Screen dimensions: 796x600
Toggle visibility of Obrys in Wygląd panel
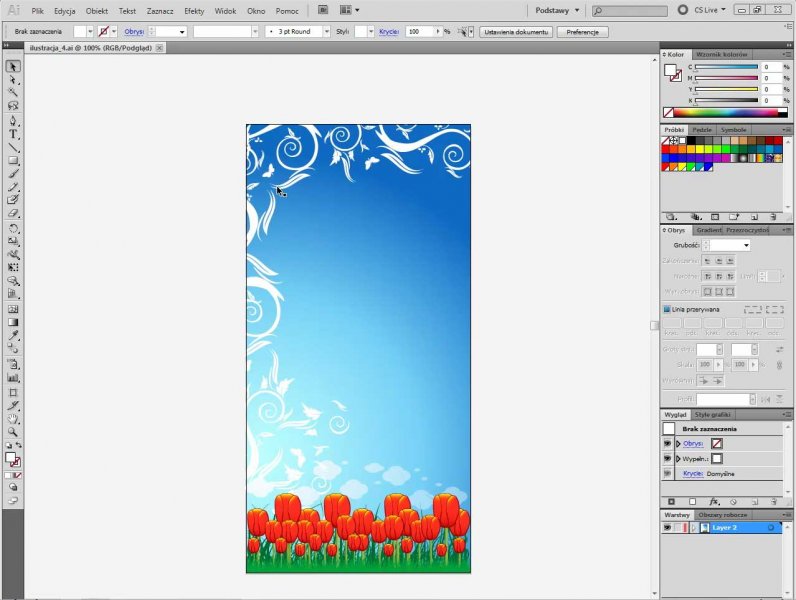[667, 443]
